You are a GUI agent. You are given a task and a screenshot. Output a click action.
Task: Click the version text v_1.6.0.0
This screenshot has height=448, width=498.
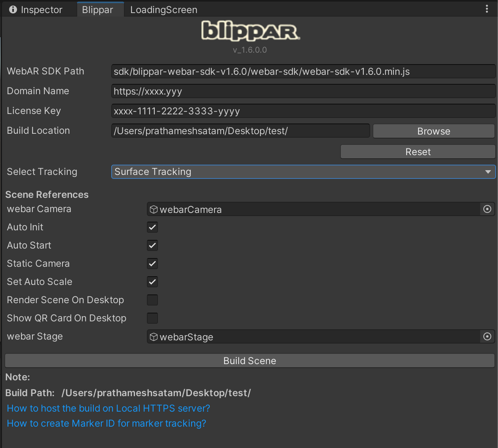click(x=250, y=50)
